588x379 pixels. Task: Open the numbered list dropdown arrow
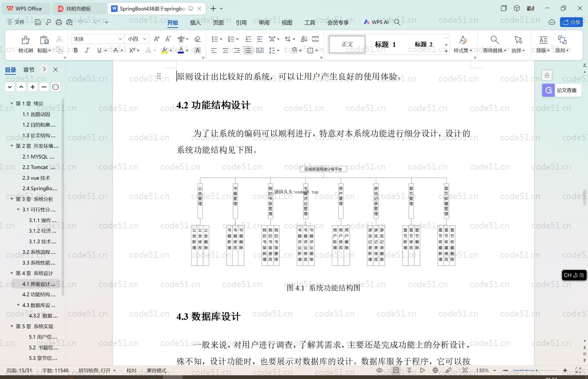click(x=237, y=39)
